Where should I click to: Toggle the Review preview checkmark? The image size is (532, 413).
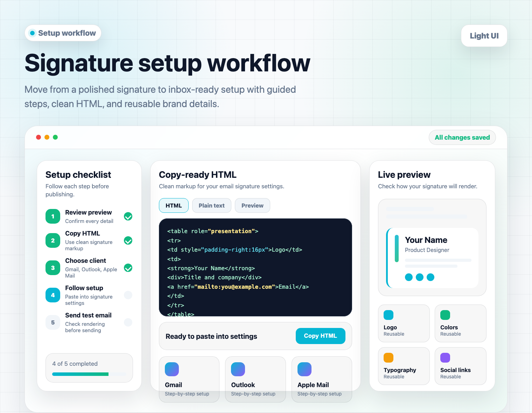coord(128,216)
